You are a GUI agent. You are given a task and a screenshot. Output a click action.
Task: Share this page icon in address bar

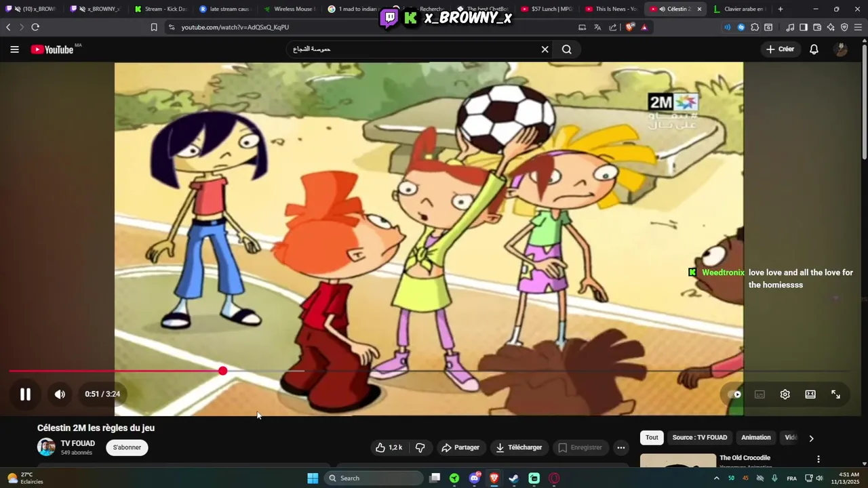[x=613, y=27]
